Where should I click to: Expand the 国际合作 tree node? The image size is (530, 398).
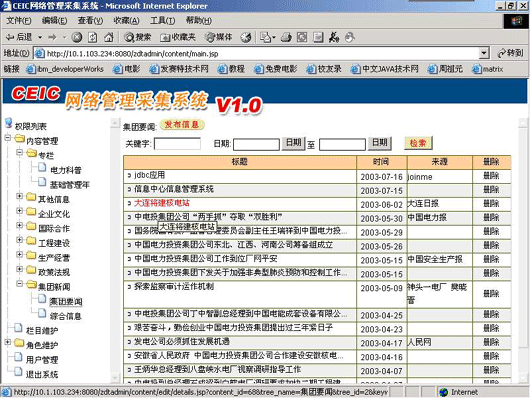[20, 225]
